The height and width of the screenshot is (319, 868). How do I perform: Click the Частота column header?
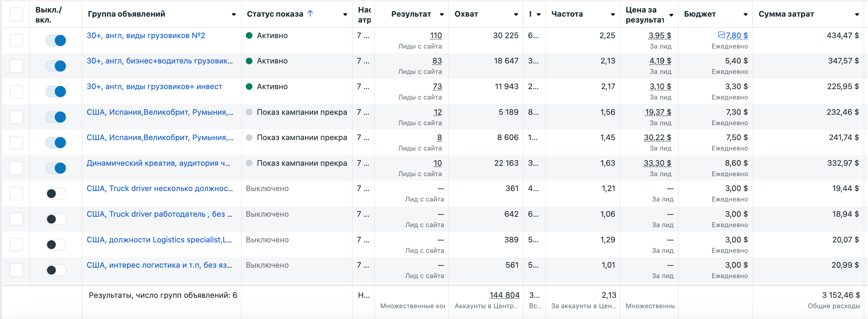pos(567,14)
